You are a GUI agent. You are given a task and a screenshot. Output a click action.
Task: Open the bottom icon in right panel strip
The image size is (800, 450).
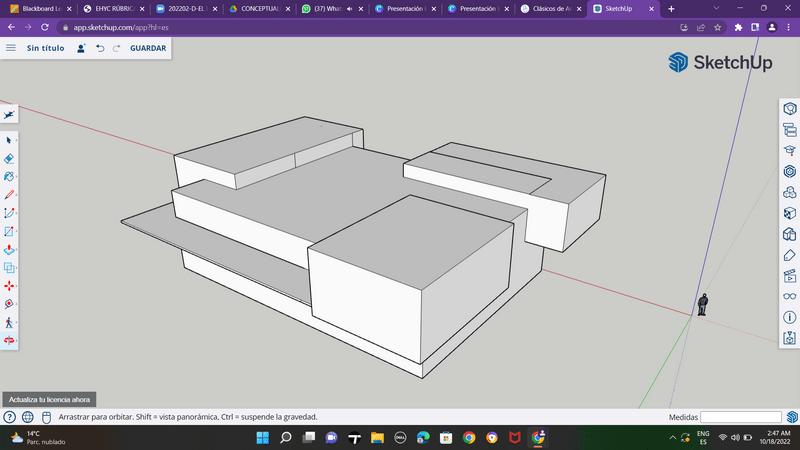[x=790, y=338]
